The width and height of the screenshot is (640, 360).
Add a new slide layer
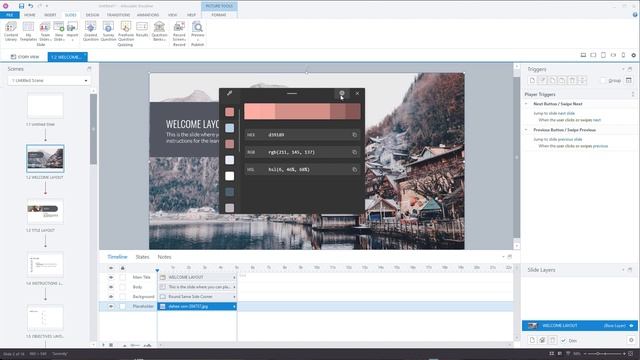coord(532,340)
